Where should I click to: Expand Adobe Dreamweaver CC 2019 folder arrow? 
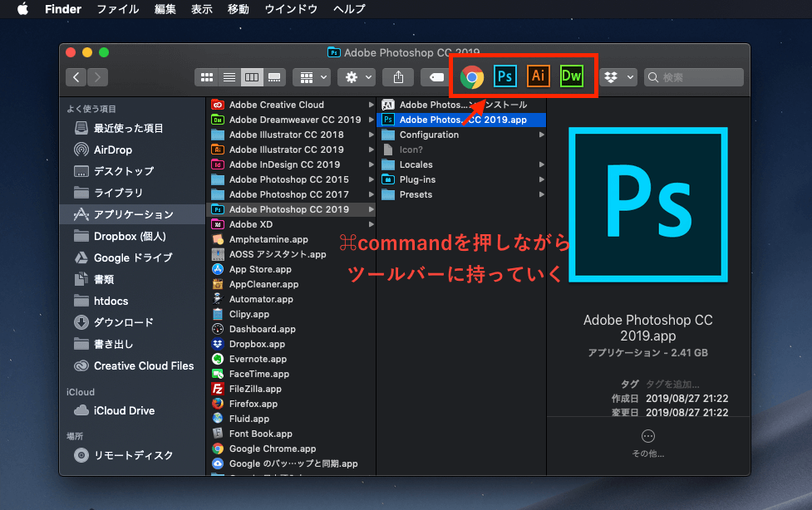point(371,120)
